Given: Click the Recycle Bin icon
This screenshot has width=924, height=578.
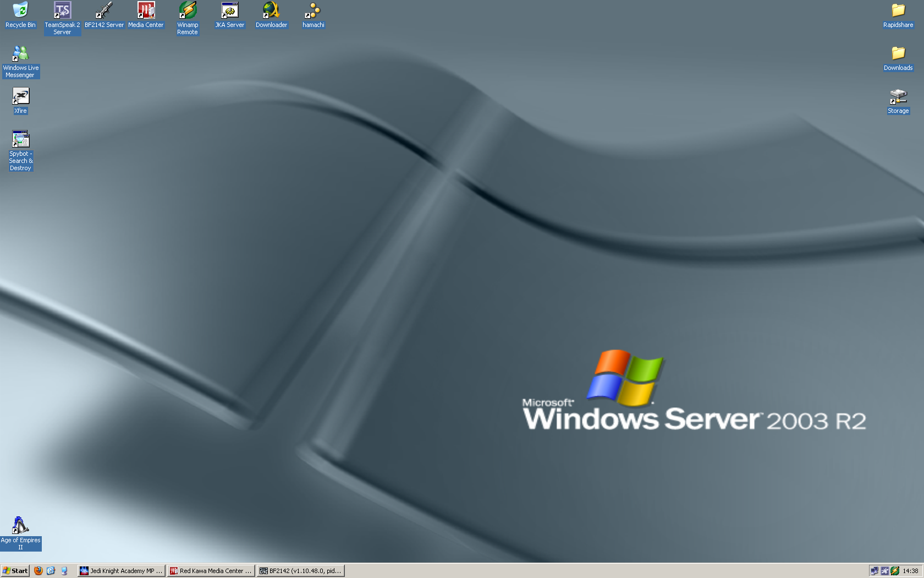Looking at the screenshot, I should (x=20, y=10).
